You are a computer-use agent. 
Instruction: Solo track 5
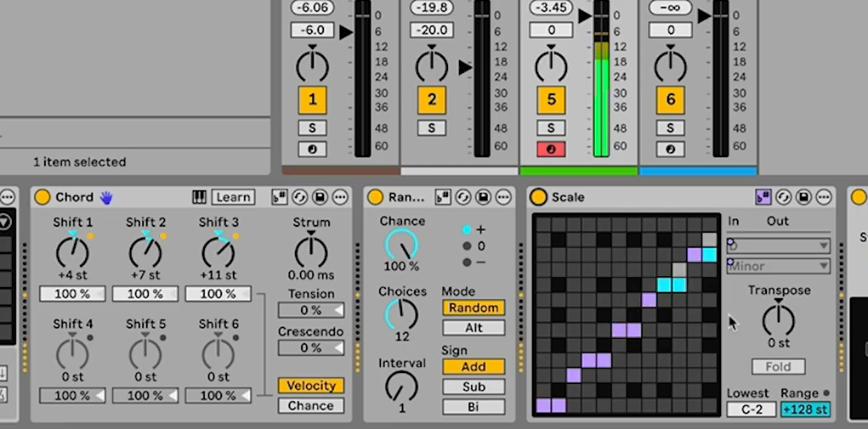coord(552,128)
